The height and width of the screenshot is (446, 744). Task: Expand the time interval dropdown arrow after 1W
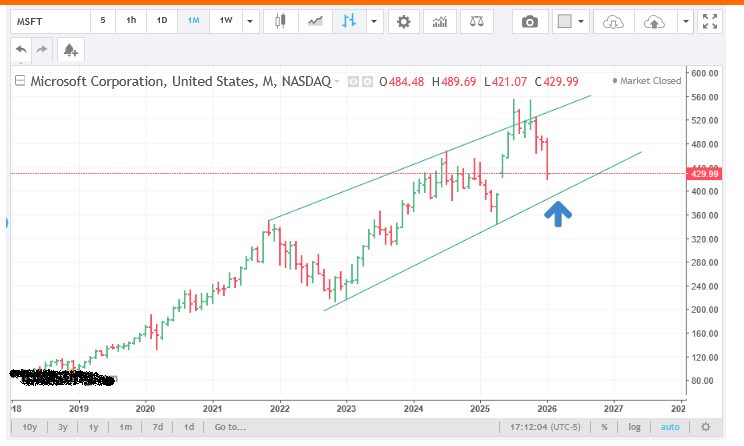[250, 21]
